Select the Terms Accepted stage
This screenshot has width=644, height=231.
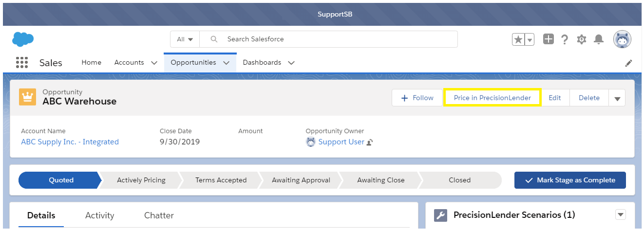[221, 180]
